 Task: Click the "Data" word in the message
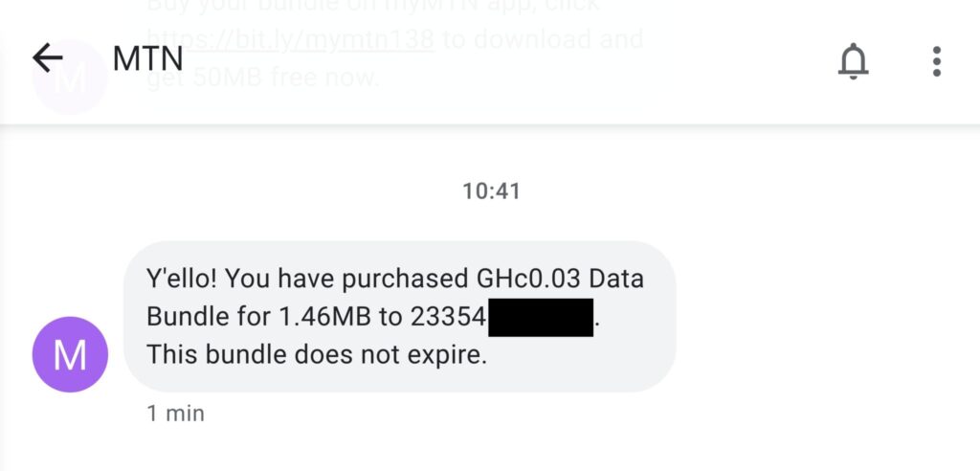click(x=616, y=280)
